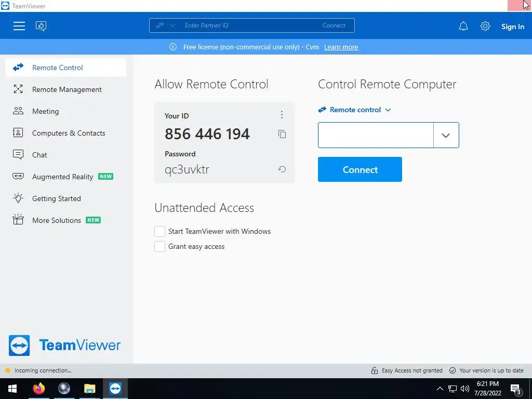Click the info icon in license banner
532x399 pixels.
173,47
